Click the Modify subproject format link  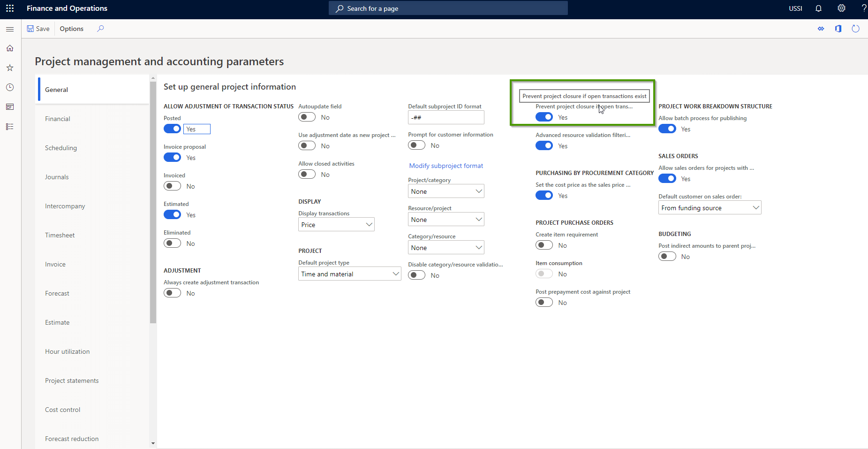click(x=445, y=166)
